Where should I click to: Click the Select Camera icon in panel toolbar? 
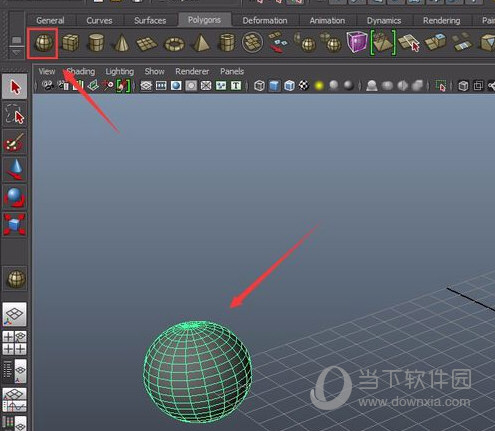[48, 86]
